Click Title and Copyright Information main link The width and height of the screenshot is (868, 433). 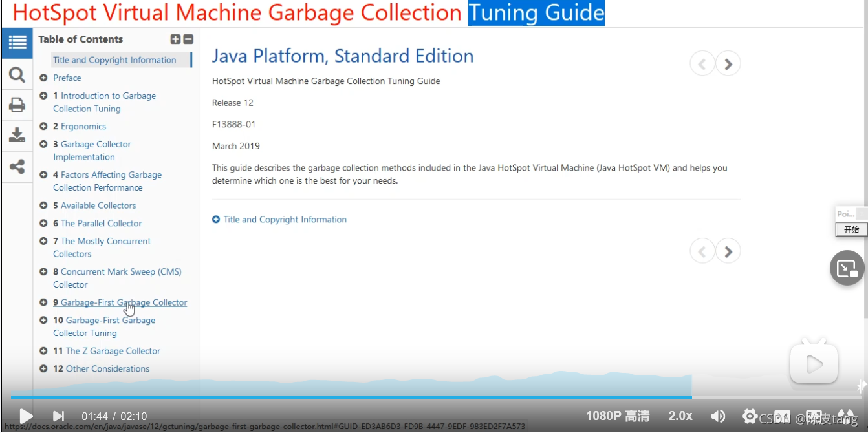pyautogui.click(x=285, y=220)
